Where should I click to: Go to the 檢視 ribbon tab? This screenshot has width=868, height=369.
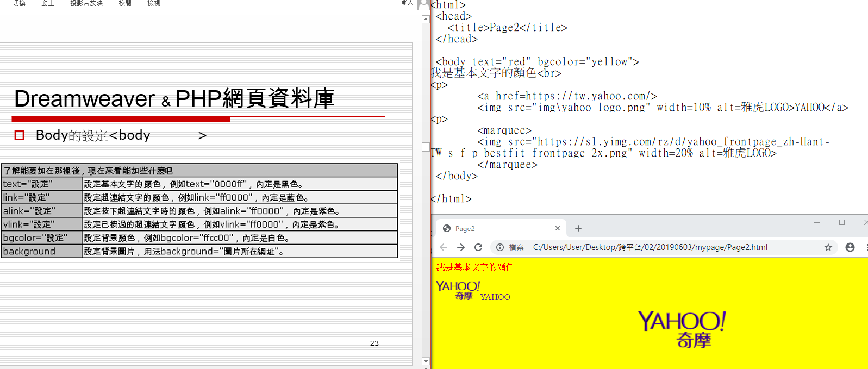click(154, 3)
